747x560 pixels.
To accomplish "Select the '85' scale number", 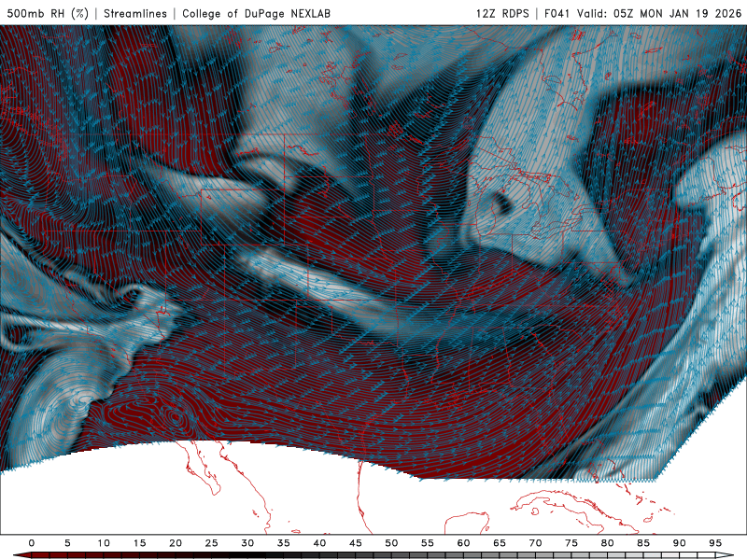I will click(643, 543).
